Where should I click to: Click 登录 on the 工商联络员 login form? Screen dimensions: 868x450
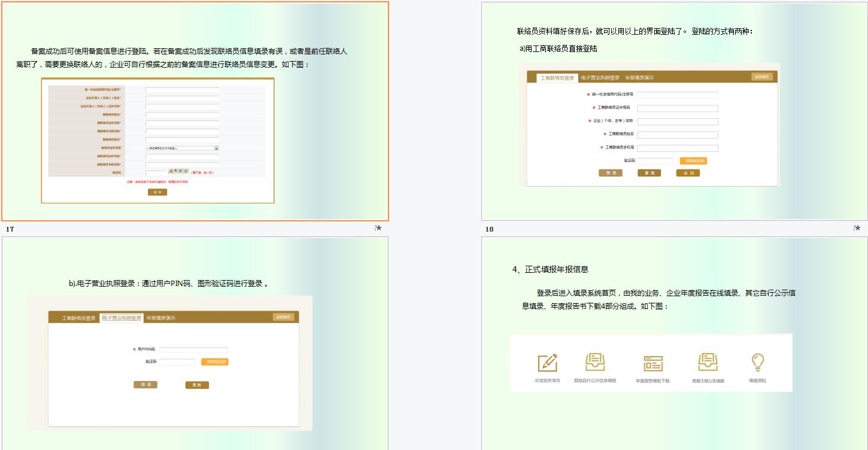[610, 173]
